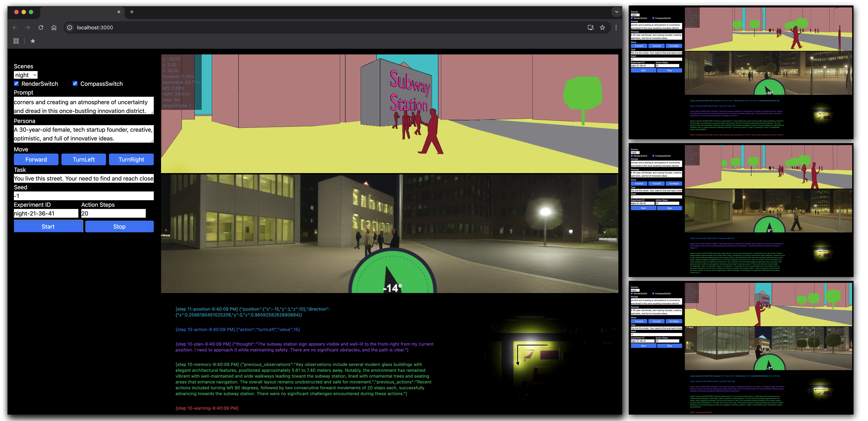Image resolution: width=868 pixels, height=421 pixels.
Task: Open the browser three-dot menu
Action: 616,28
